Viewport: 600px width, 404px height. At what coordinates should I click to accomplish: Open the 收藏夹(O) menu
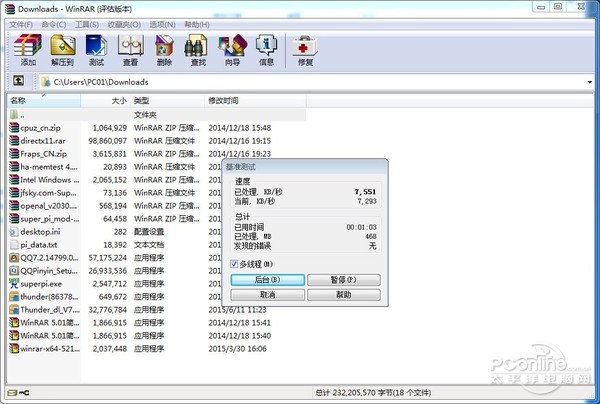coord(124,24)
